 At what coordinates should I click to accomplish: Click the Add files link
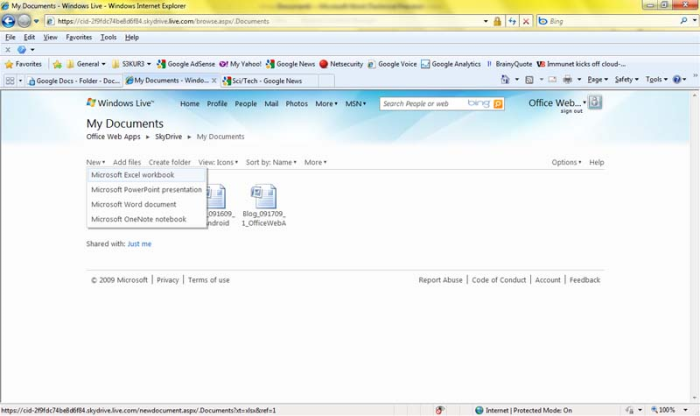tap(127, 162)
